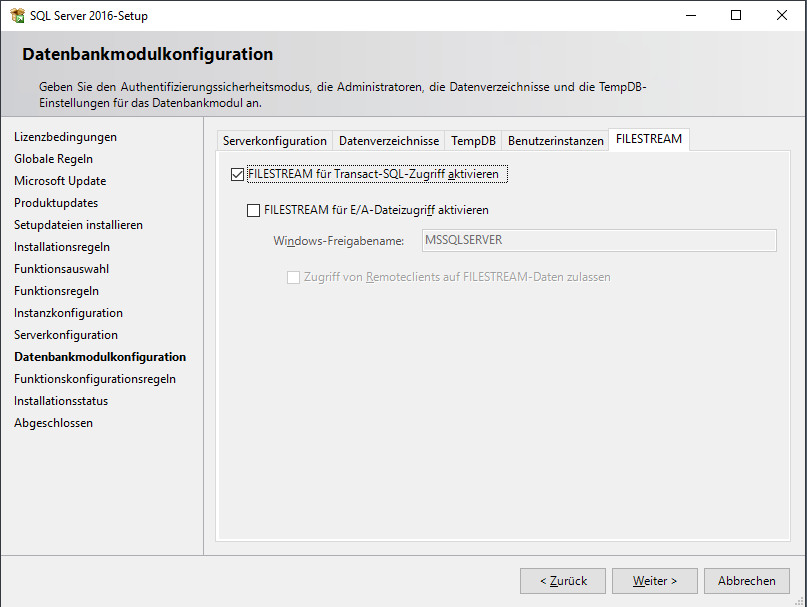This screenshot has width=807, height=607.
Task: Click the FILESTREAM tab
Action: click(649, 139)
